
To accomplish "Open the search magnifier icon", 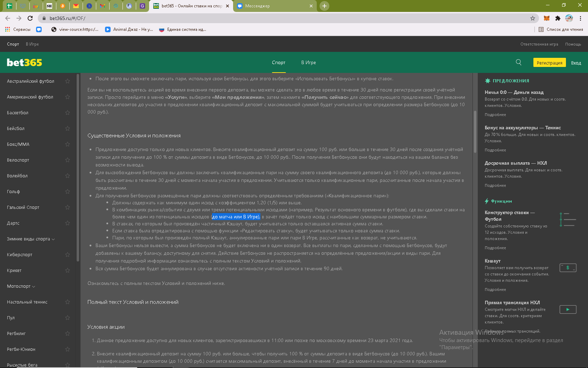I will tap(519, 62).
